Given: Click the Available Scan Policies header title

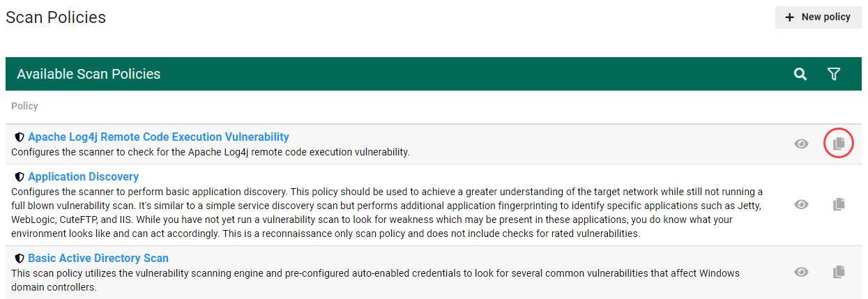Looking at the screenshot, I should click(89, 74).
